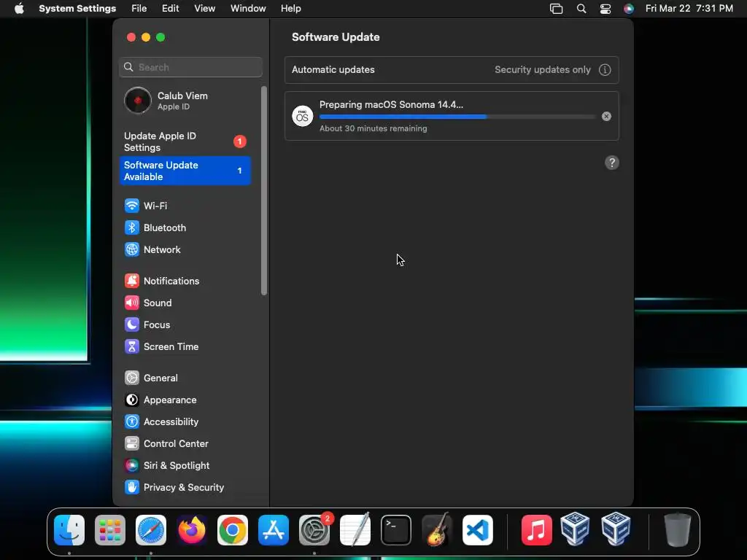The height and width of the screenshot is (560, 747).
Task: Open the Software Update help button
Action: 612,163
